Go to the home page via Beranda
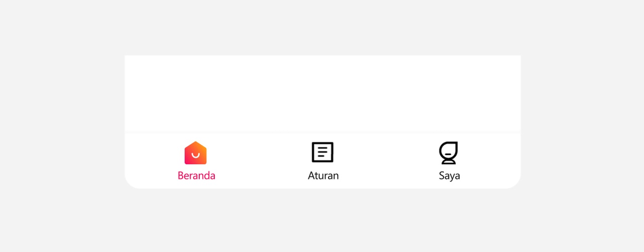The width and height of the screenshot is (644, 252). tap(196, 161)
